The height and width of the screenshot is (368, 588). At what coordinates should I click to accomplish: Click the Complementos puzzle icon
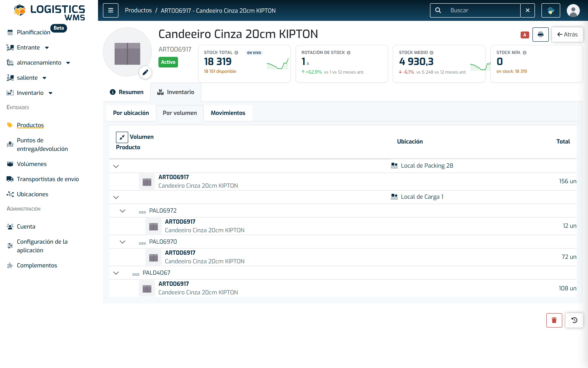coord(10,265)
